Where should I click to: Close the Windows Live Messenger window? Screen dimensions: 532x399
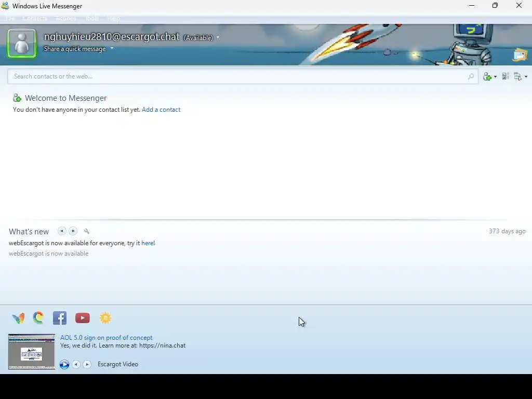click(x=519, y=5)
